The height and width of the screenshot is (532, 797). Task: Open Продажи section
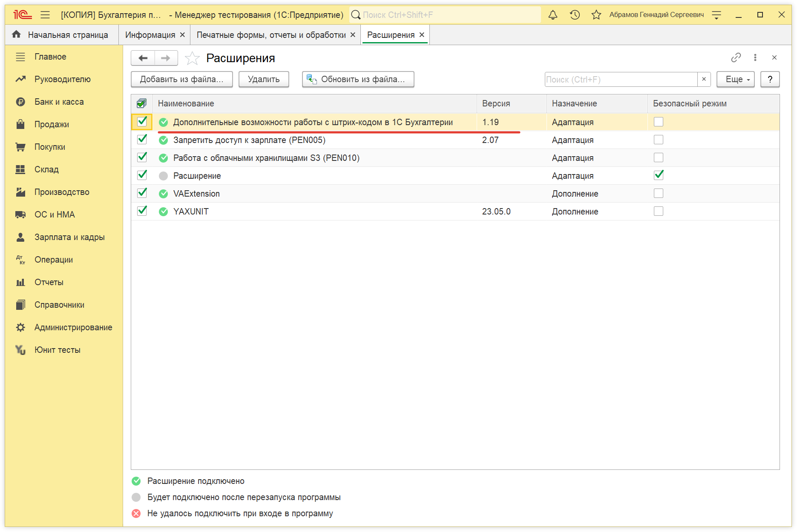52,124
